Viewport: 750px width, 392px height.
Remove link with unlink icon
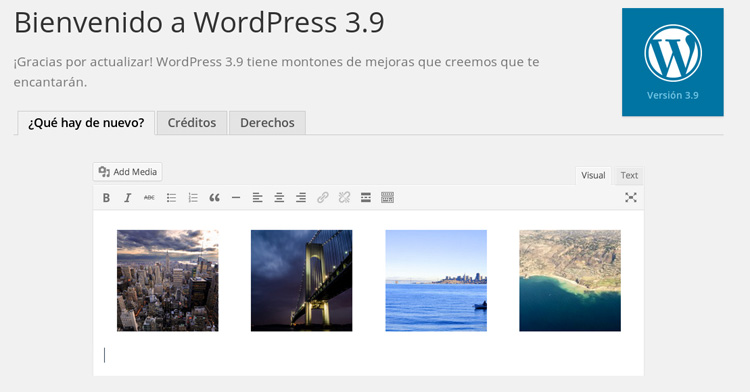point(344,197)
